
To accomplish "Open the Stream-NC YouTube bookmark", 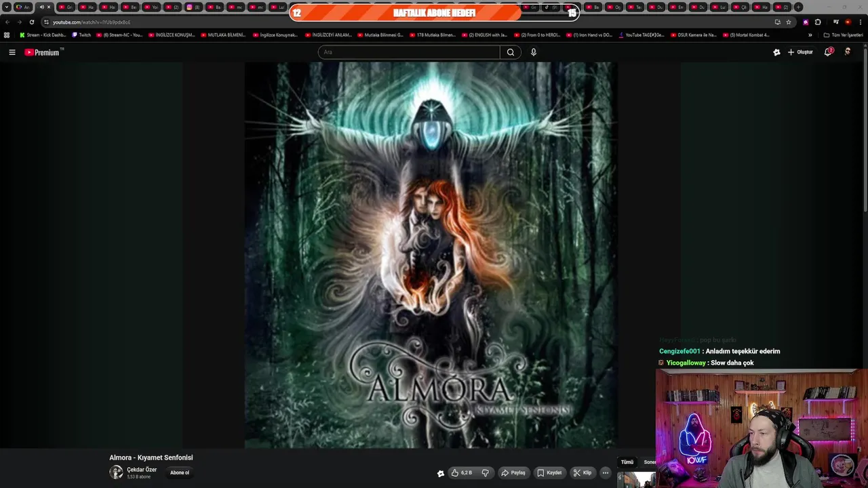I will click(x=119, y=35).
